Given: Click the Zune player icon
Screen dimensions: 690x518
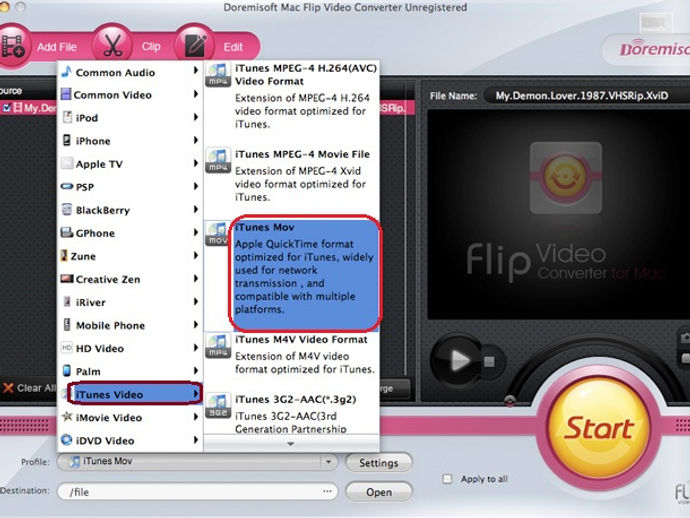Looking at the screenshot, I should [64, 255].
